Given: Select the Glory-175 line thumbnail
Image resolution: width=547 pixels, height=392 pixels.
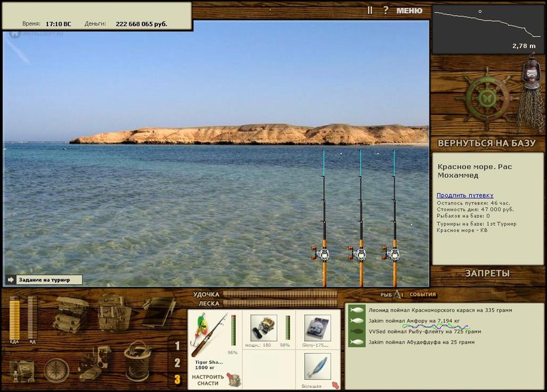Looking at the screenshot, I should [317, 328].
